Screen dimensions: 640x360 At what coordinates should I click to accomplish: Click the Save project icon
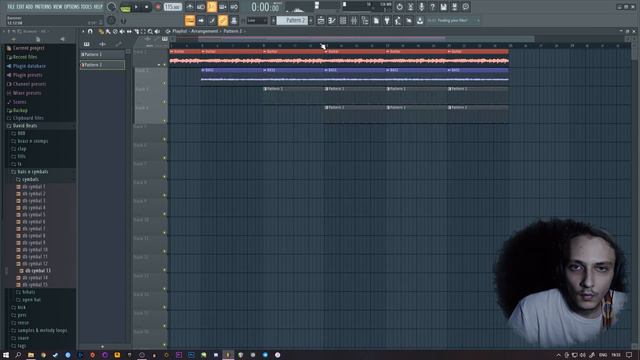coord(443,7)
